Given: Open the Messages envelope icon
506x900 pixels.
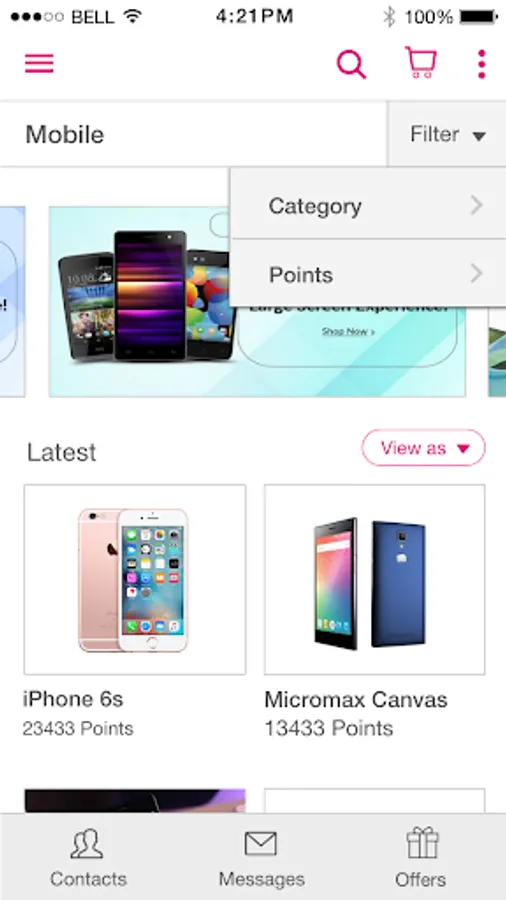Looking at the screenshot, I should 261,844.
